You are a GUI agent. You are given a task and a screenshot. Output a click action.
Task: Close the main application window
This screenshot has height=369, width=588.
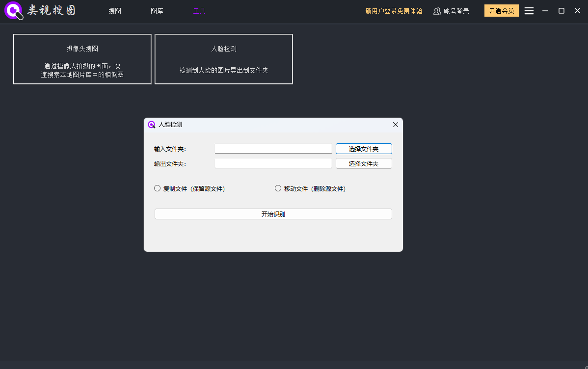tap(577, 11)
